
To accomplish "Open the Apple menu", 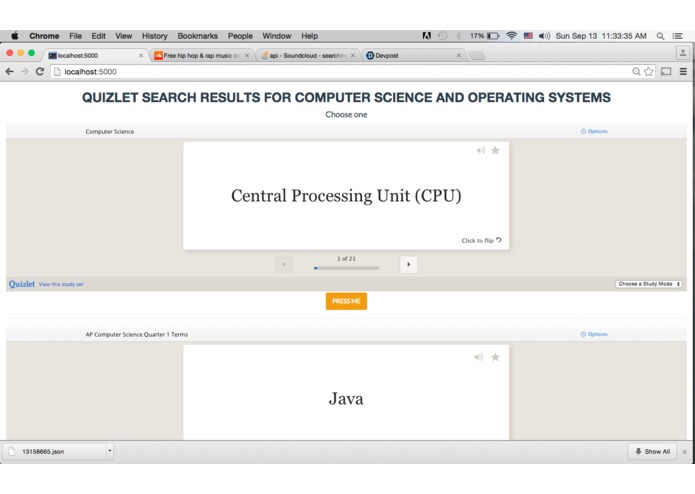I will [15, 36].
